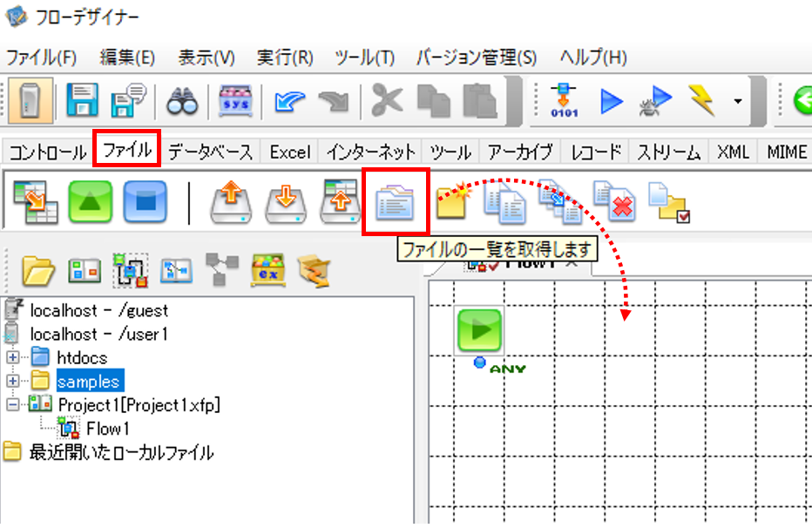Screen dimensions: 812x528
Task: Select the file delete component with red X
Action: pos(614,202)
